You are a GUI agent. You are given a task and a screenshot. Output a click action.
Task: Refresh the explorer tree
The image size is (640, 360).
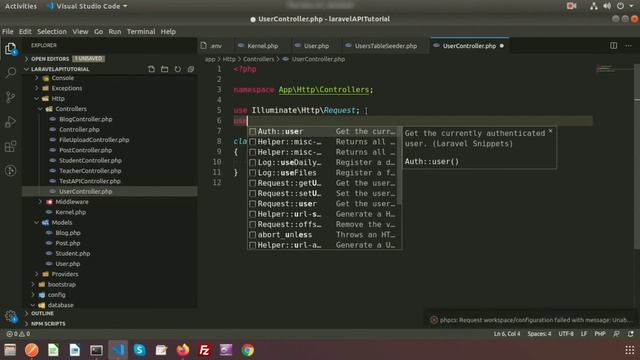178,69
